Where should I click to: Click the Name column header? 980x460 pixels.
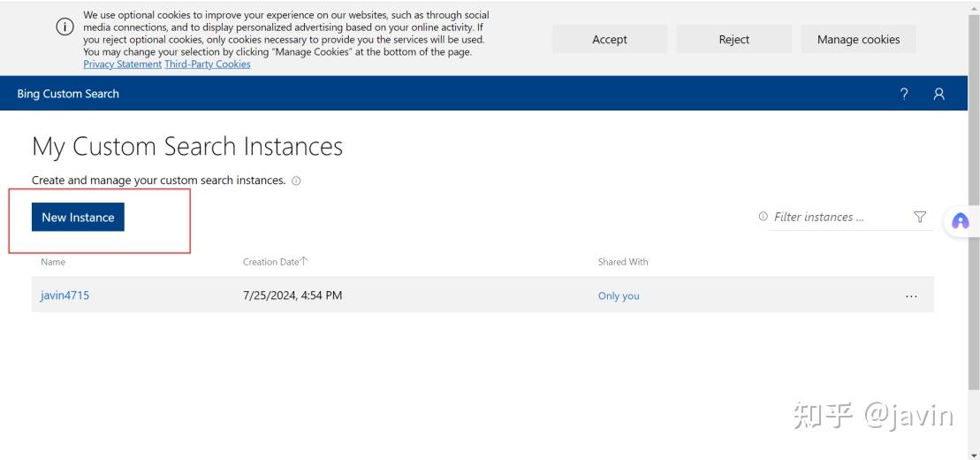[x=53, y=262]
